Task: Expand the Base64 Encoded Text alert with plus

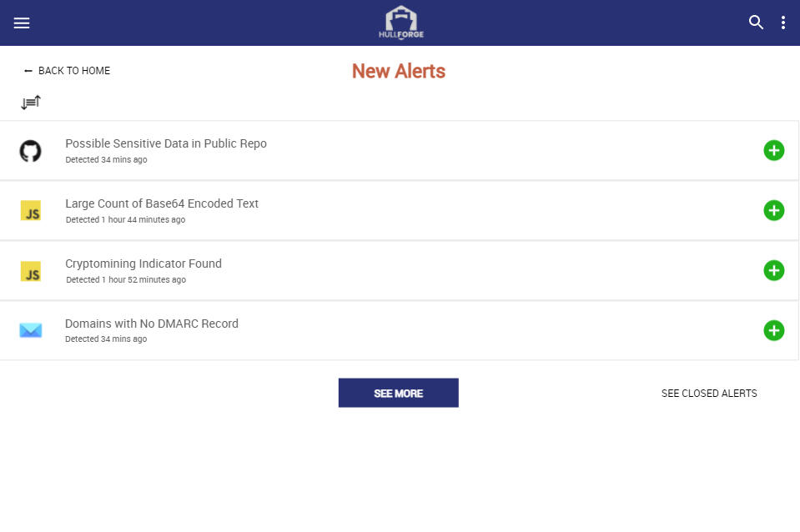Action: pyautogui.click(x=773, y=211)
